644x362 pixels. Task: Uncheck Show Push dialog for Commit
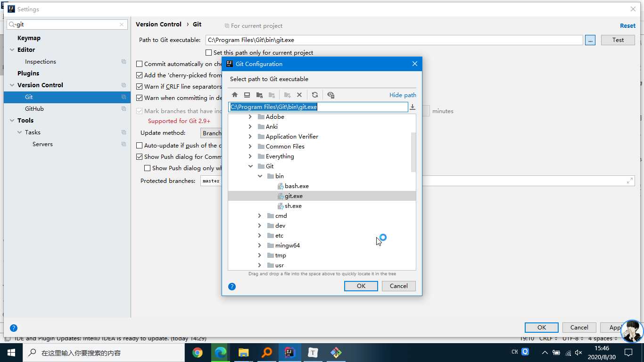[x=140, y=157]
